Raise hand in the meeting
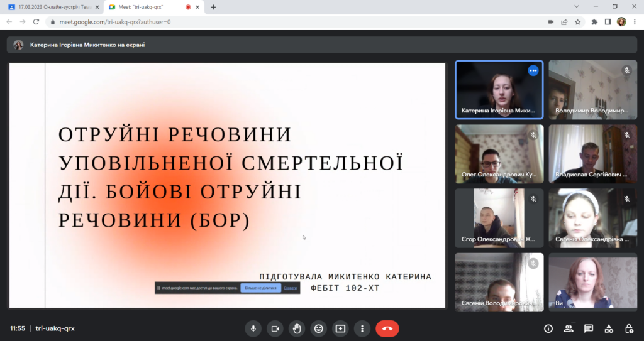The height and width of the screenshot is (341, 644). click(297, 328)
